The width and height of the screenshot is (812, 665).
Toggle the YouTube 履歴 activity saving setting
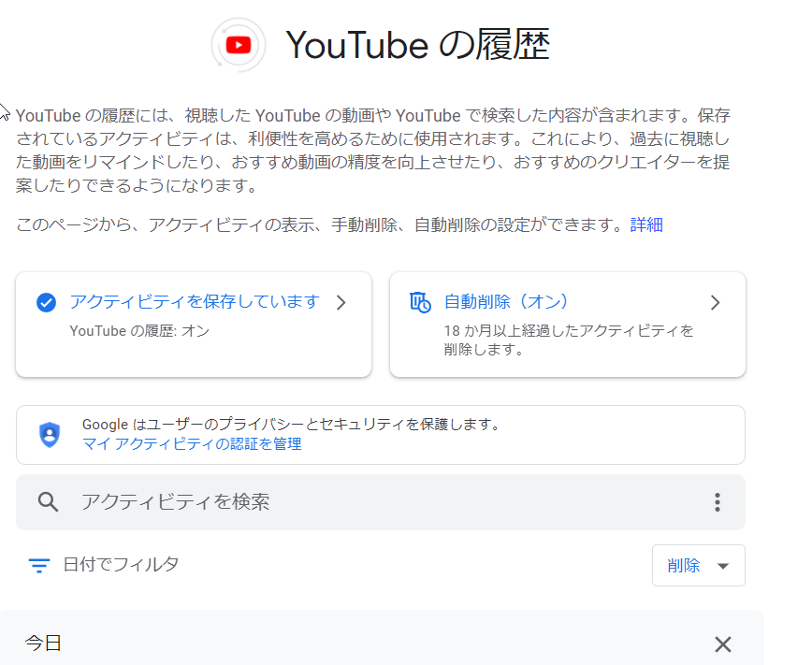[192, 301]
